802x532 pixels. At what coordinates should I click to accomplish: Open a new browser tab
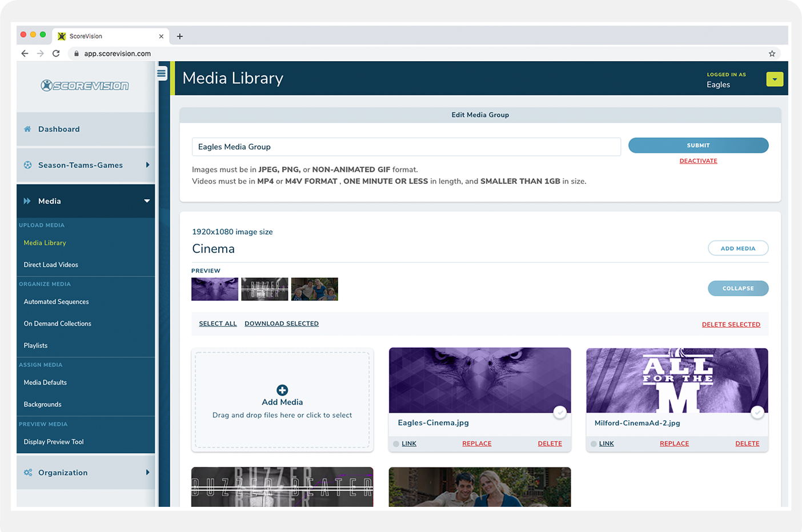[180, 37]
